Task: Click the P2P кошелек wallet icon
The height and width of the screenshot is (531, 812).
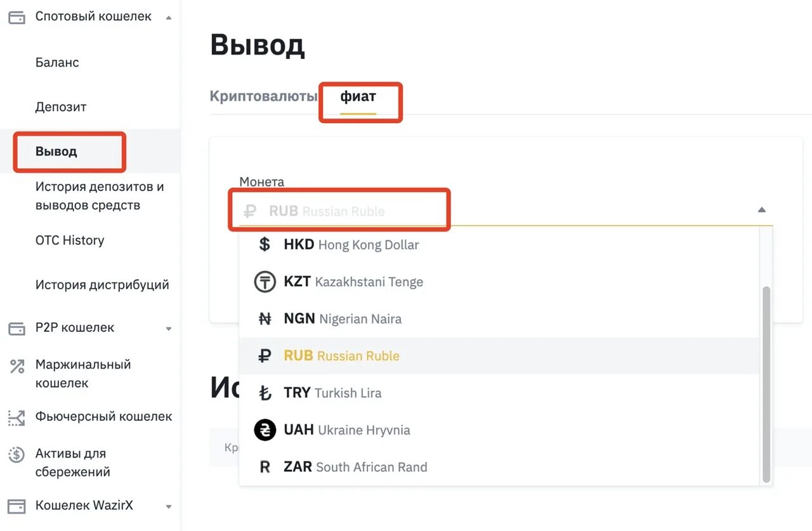Action: tap(16, 329)
